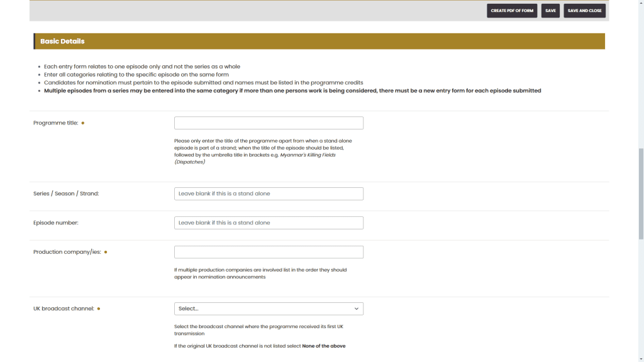Select the Episode number field

[x=269, y=222]
